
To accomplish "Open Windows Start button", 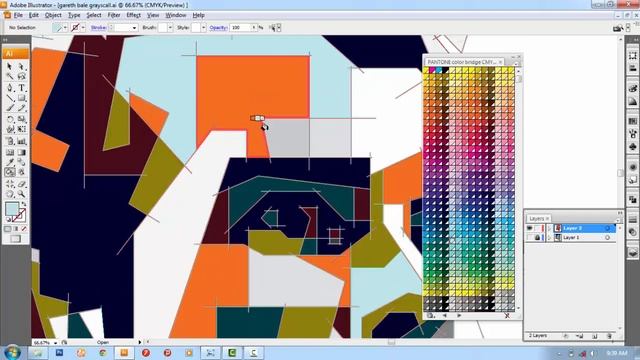I will click(13, 353).
